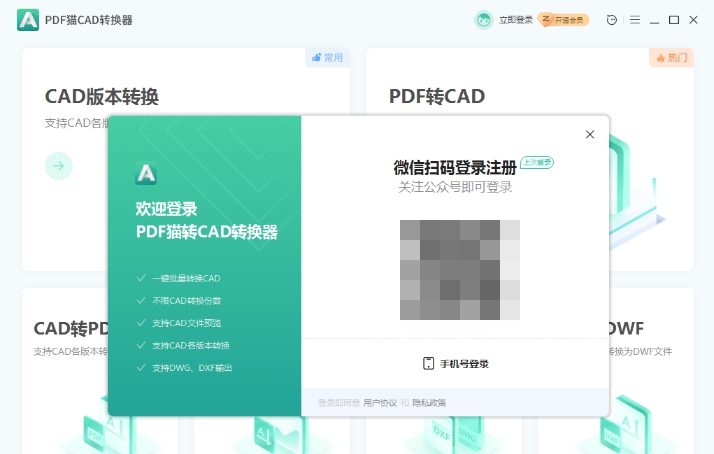Open the hamburger menu icon
The width and height of the screenshot is (714, 454).
pos(635,20)
